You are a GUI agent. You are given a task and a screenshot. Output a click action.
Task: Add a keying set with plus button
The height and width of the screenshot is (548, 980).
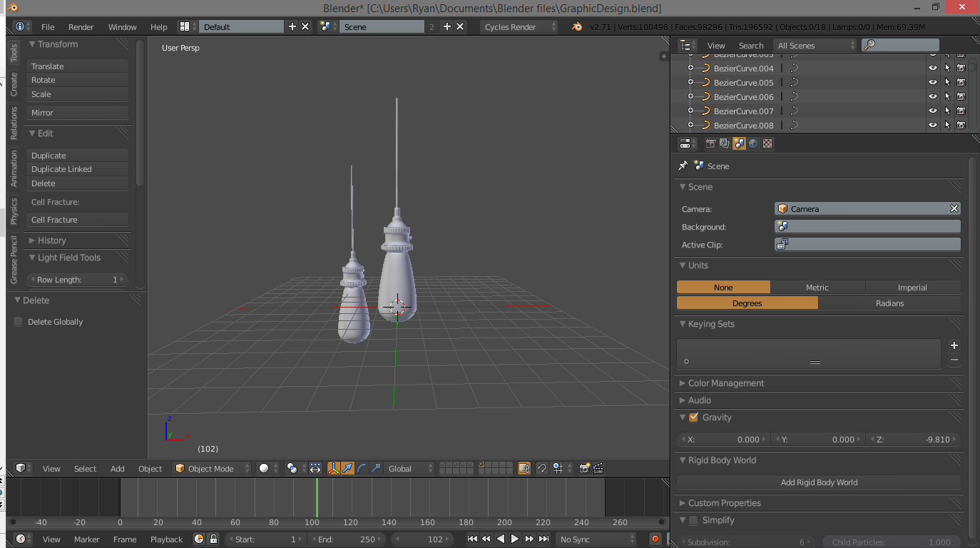coord(954,345)
